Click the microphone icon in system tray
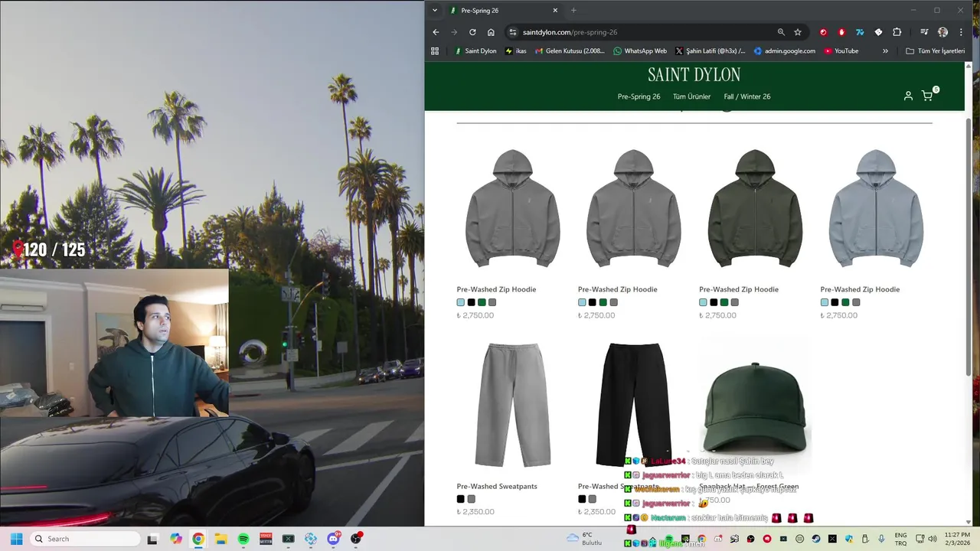 coord(881,539)
